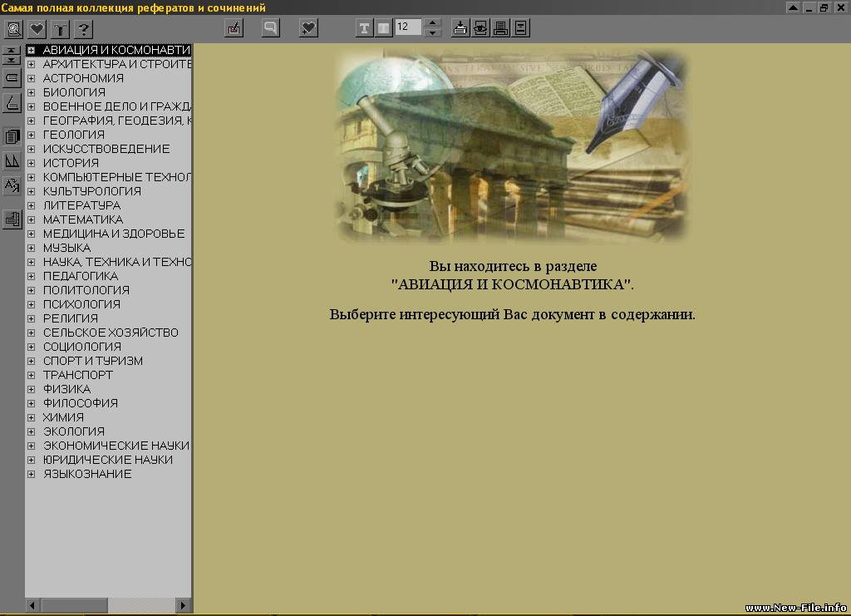Select ЛИТЕРАТУРА in the contents list
Image resolution: width=851 pixels, height=616 pixels.
tap(81, 205)
